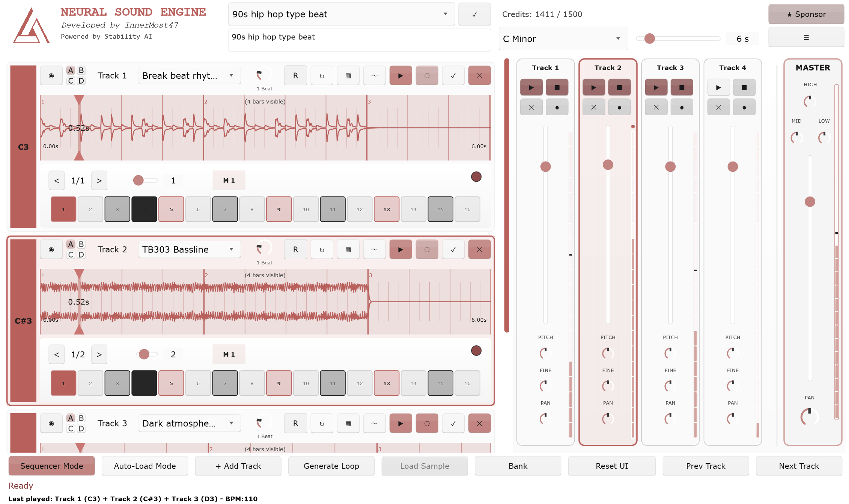The width and height of the screenshot is (849, 504).
Task: Expand the TB303 Bassline preset dropdown
Action: 189,250
